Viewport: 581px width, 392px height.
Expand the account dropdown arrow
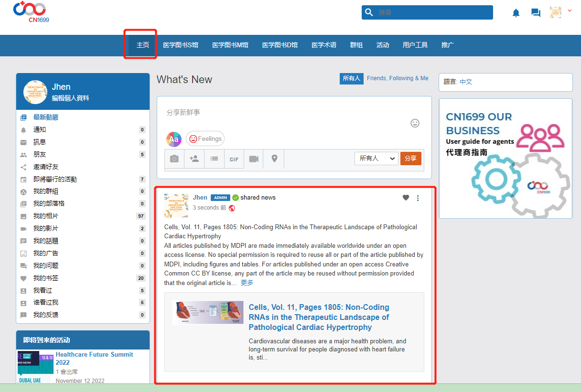570,11
